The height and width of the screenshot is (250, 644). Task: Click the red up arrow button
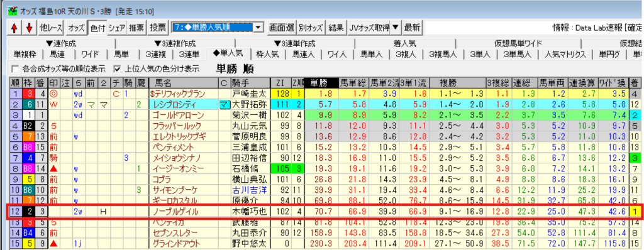(15, 28)
